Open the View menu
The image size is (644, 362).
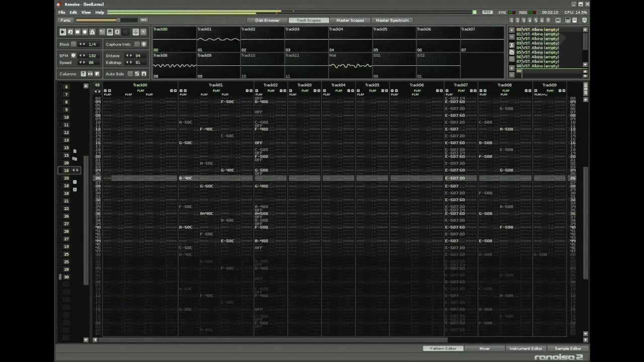point(86,12)
